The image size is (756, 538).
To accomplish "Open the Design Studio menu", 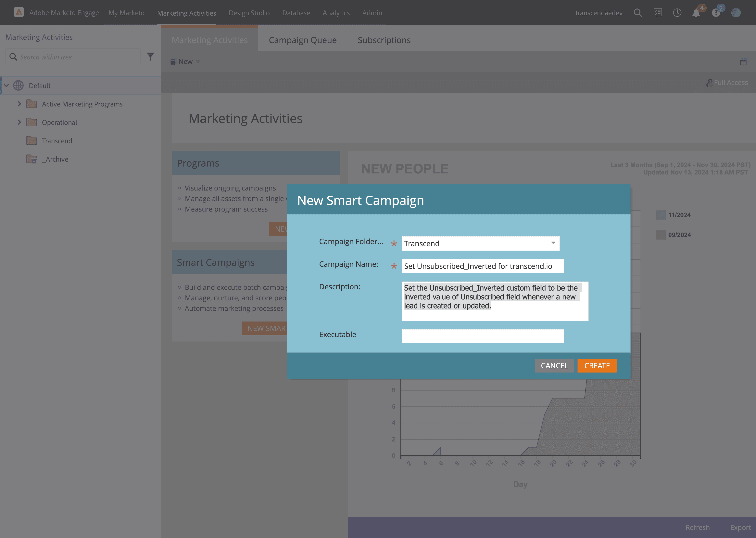I will tap(249, 13).
